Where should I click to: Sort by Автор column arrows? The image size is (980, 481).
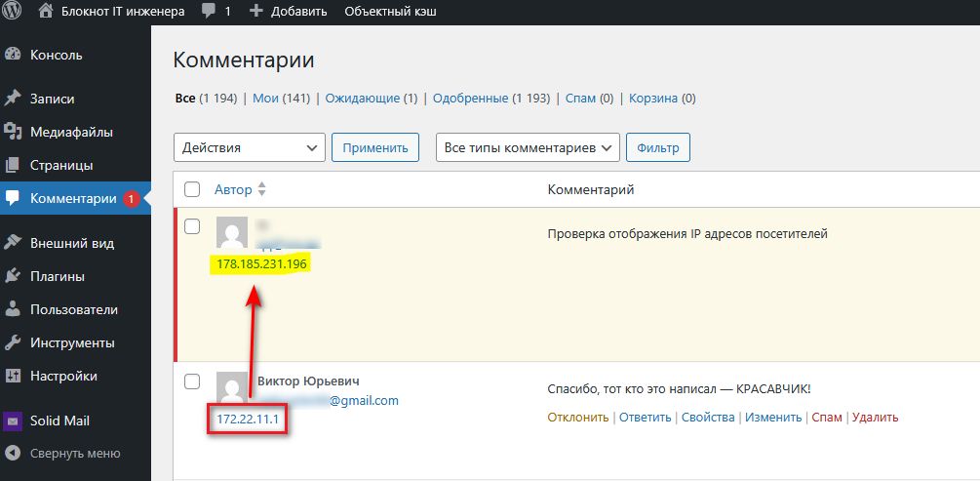[x=261, y=189]
